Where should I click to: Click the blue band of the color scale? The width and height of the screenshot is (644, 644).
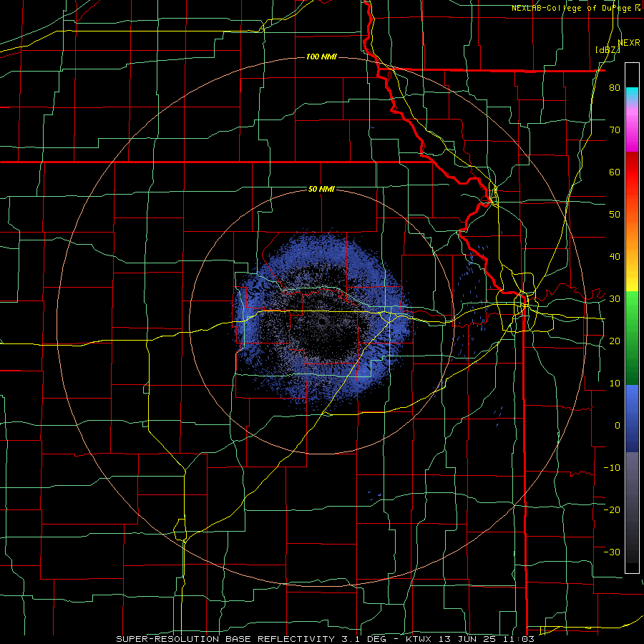click(x=632, y=419)
